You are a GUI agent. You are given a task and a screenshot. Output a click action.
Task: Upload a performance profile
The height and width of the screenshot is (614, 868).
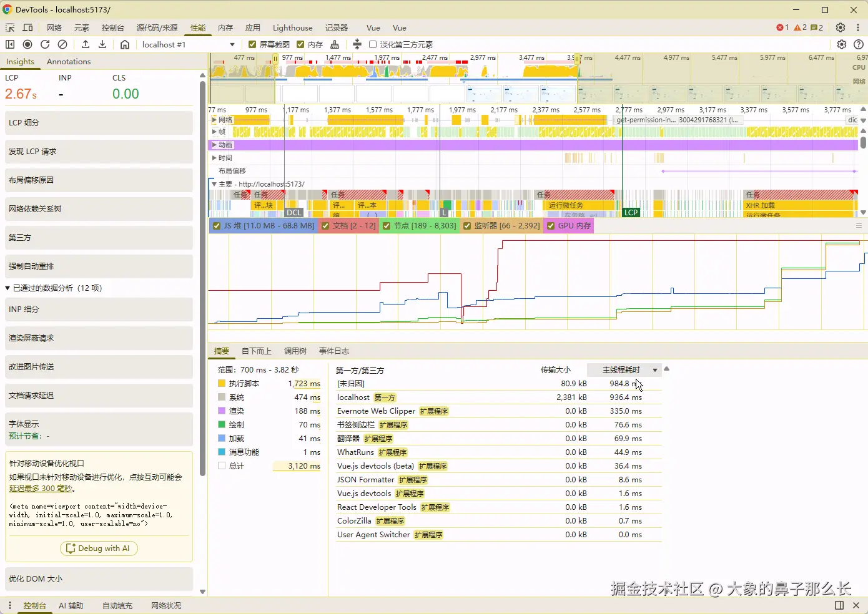pyautogui.click(x=86, y=44)
